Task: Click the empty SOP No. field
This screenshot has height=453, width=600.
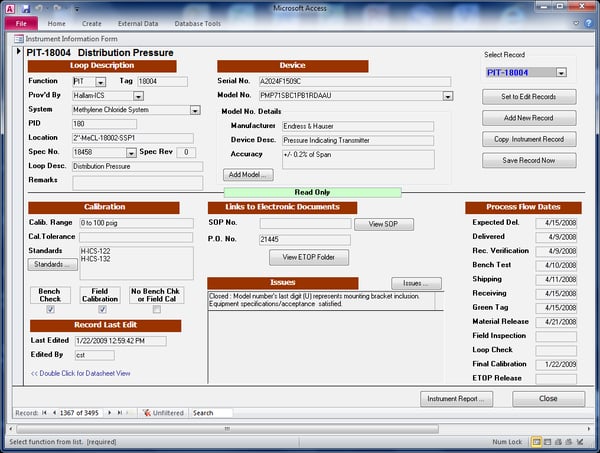Action: 305,223
